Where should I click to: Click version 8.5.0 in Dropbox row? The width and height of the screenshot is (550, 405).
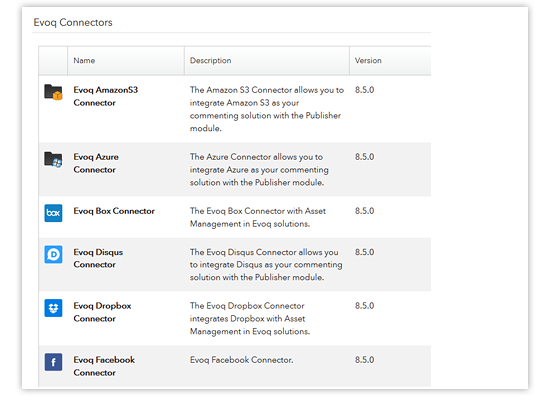364,306
